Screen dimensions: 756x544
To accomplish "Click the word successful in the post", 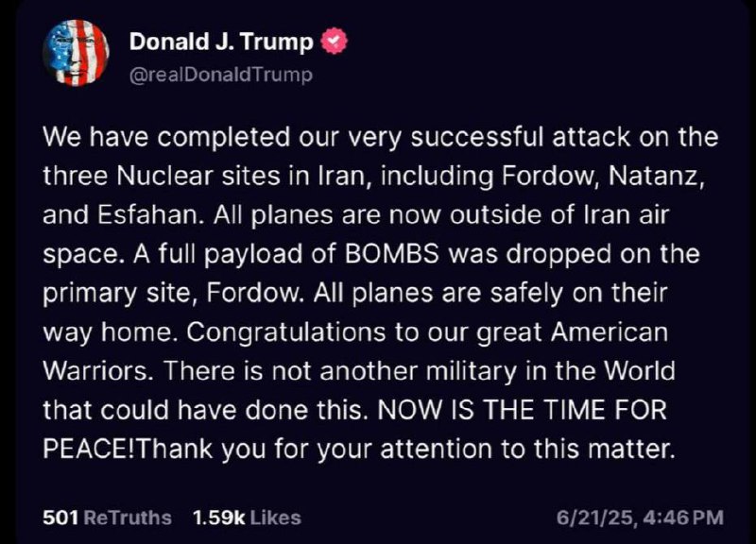I will (x=464, y=139).
